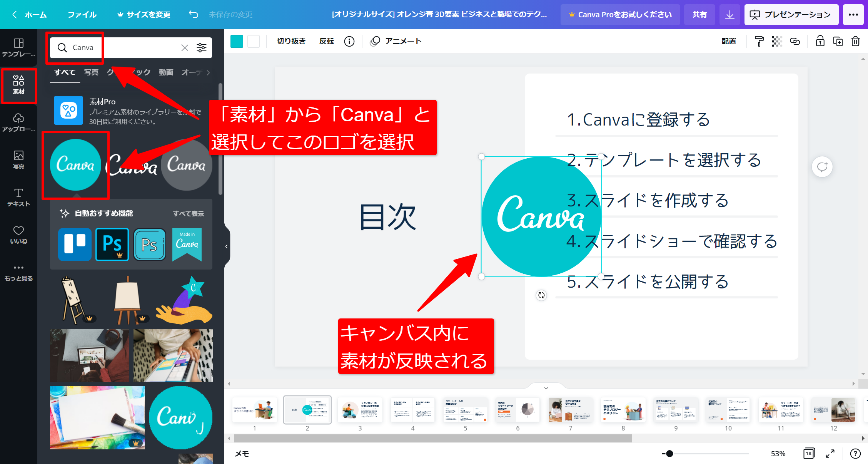This screenshot has height=464, width=868.
Task: Select the オーディオ tab
Action: point(192,72)
